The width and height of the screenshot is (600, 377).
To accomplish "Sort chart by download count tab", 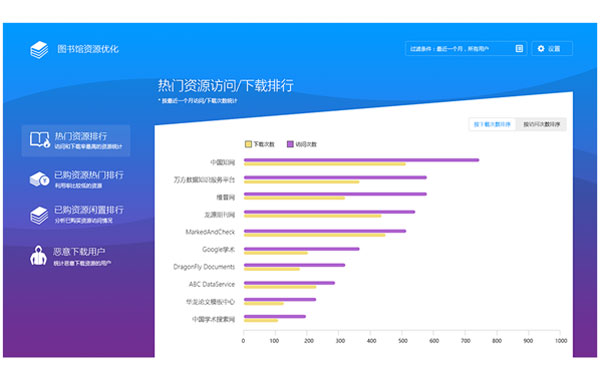I will tap(492, 124).
